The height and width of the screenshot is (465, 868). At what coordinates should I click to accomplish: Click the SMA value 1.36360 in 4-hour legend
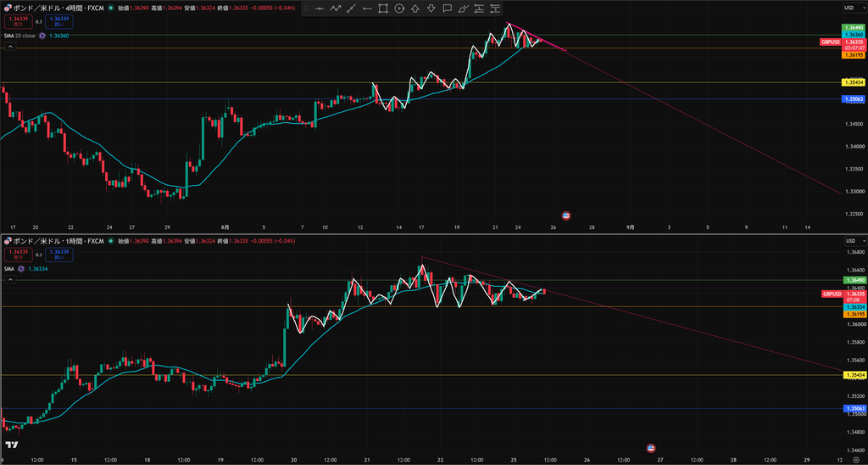click(x=58, y=36)
